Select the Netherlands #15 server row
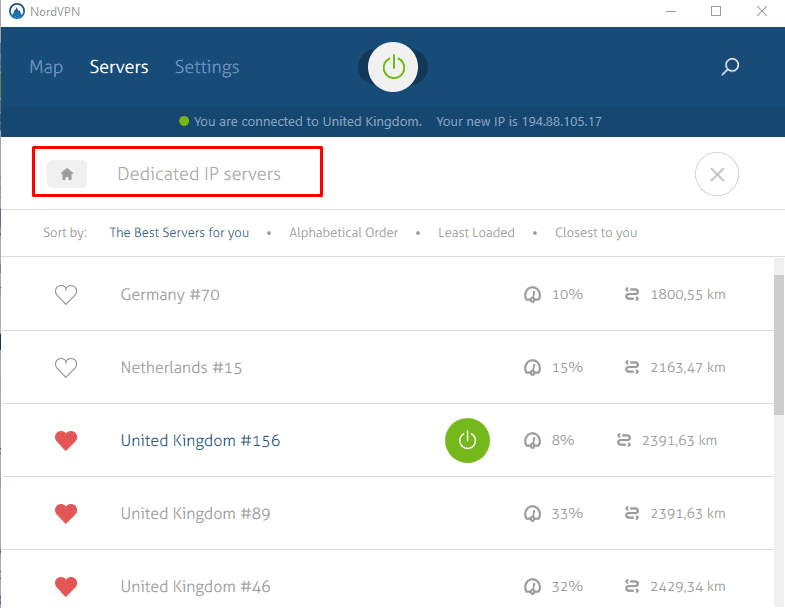Image resolution: width=785 pixels, height=608 pixels. pos(388,367)
